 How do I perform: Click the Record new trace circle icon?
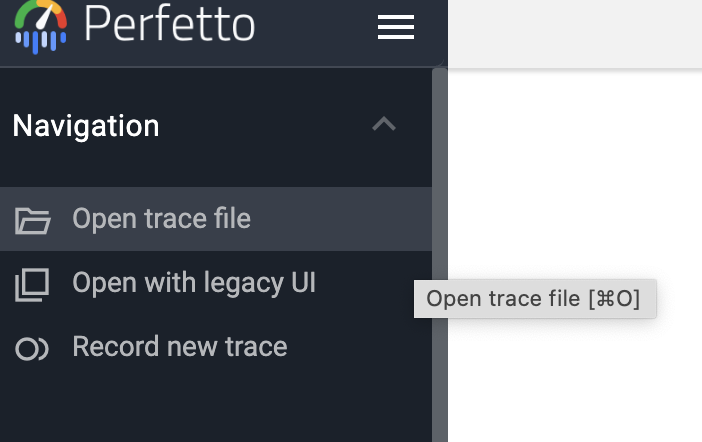coord(32,349)
